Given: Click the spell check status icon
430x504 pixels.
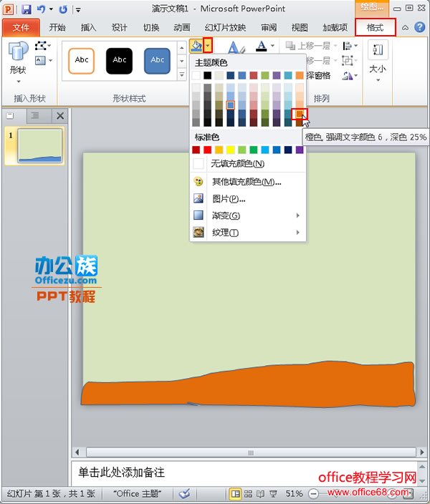Looking at the screenshot, I should [x=184, y=494].
